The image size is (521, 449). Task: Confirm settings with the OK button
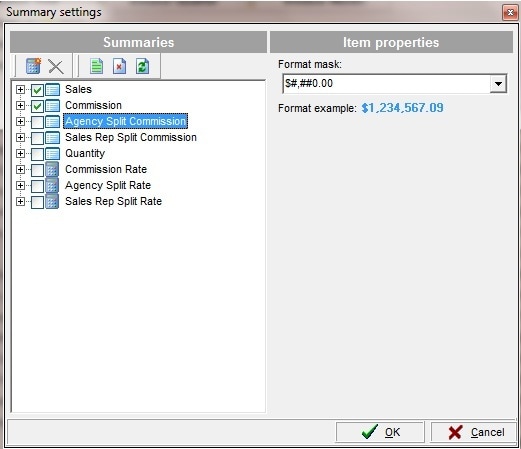click(x=380, y=432)
